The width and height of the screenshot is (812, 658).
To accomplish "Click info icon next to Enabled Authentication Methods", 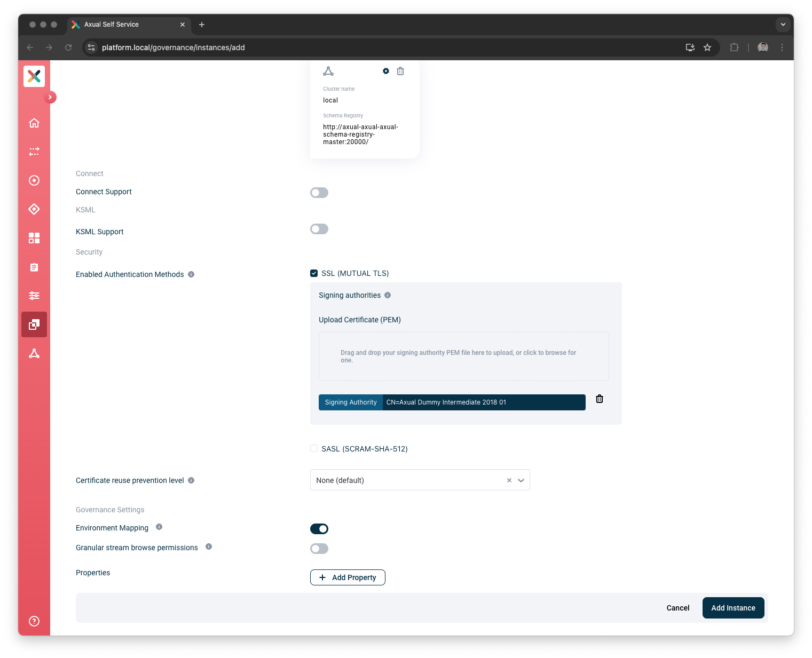I will point(191,274).
